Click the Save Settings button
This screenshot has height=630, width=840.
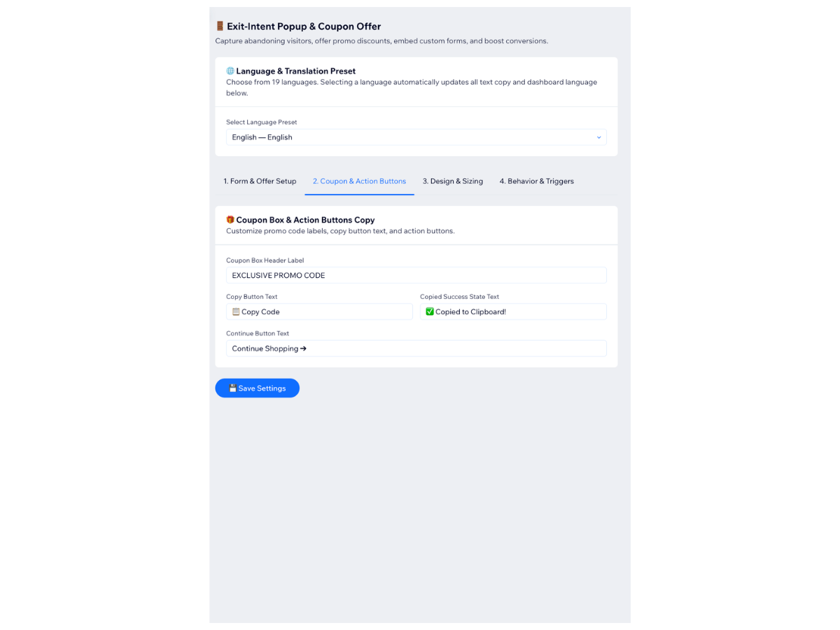click(x=258, y=388)
